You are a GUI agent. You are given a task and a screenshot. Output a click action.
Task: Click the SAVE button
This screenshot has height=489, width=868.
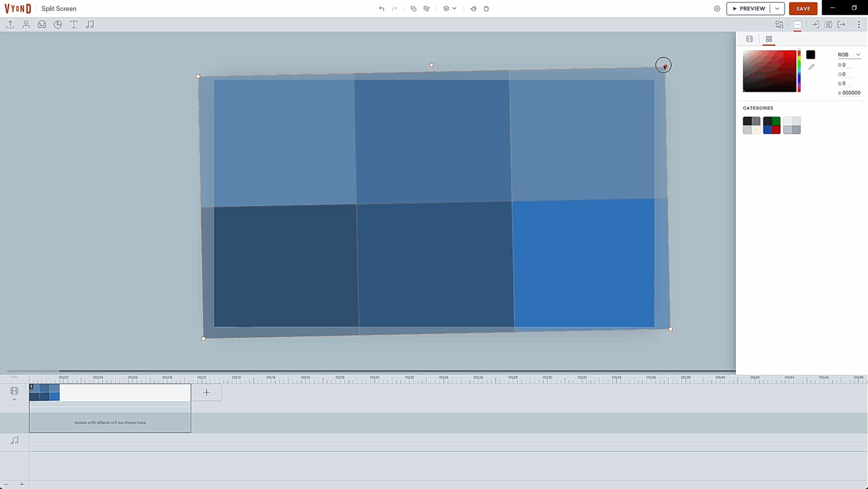tap(803, 8)
